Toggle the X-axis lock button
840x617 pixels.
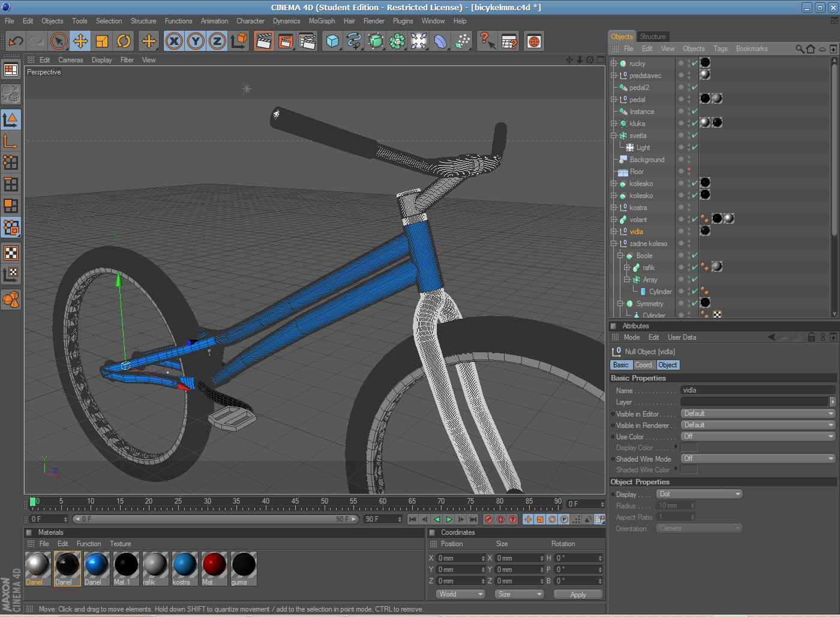[174, 41]
